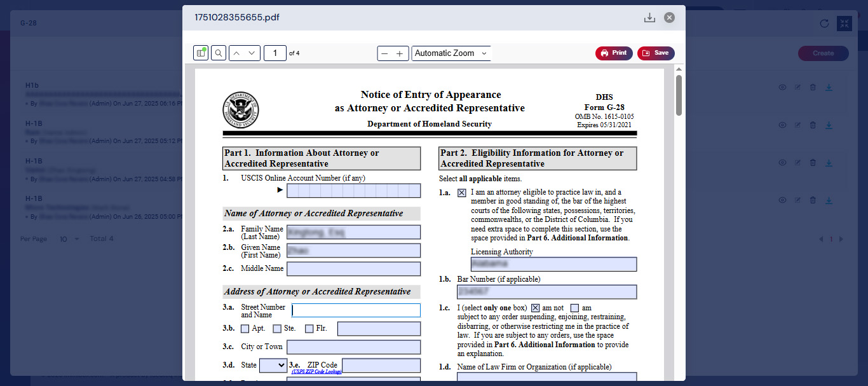
Task: Go to next PDF page
Action: tap(253, 53)
